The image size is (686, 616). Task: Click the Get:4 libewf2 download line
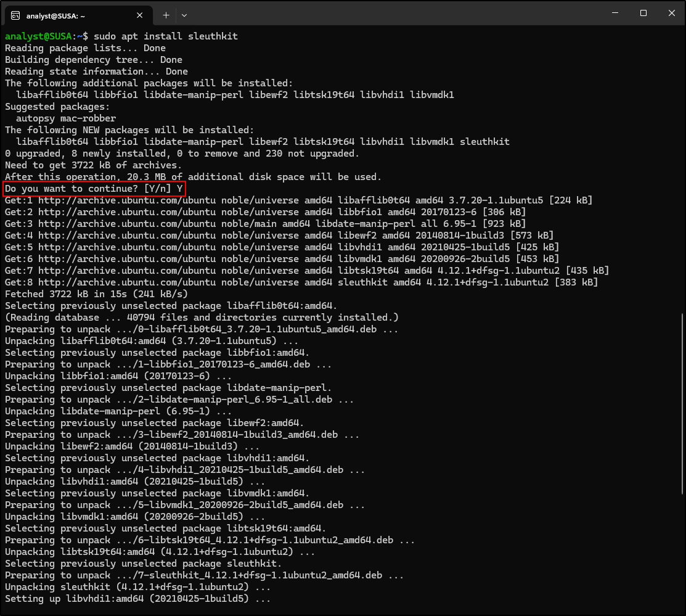[x=279, y=236]
